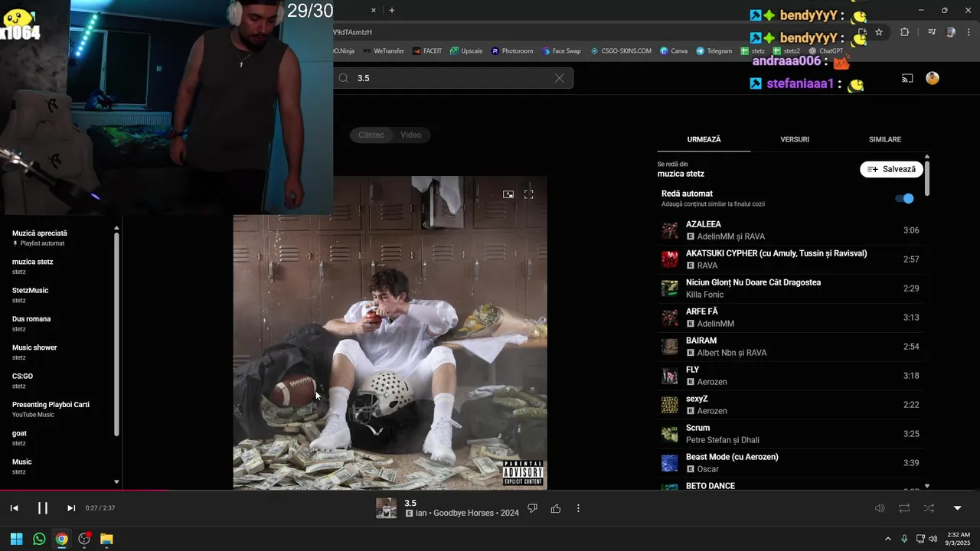Click the search field containing 3.5
This screenshot has width=980, height=551.
coord(453,78)
